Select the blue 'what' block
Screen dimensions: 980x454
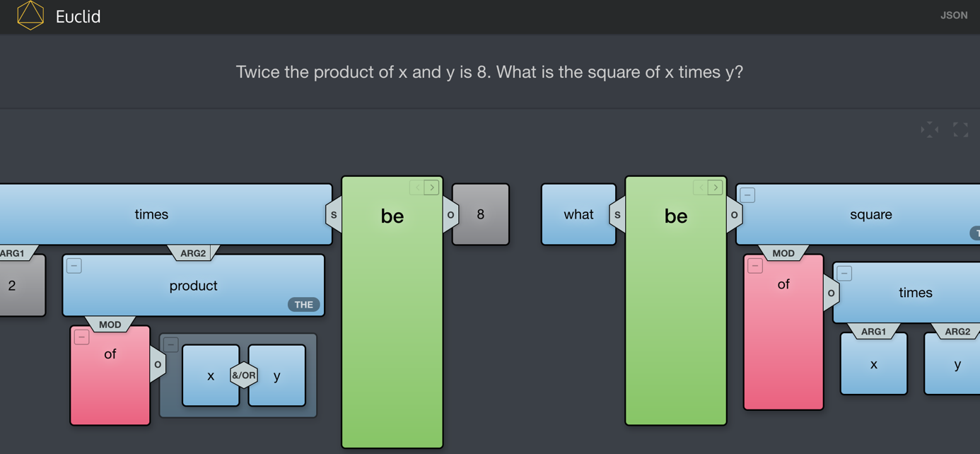578,214
